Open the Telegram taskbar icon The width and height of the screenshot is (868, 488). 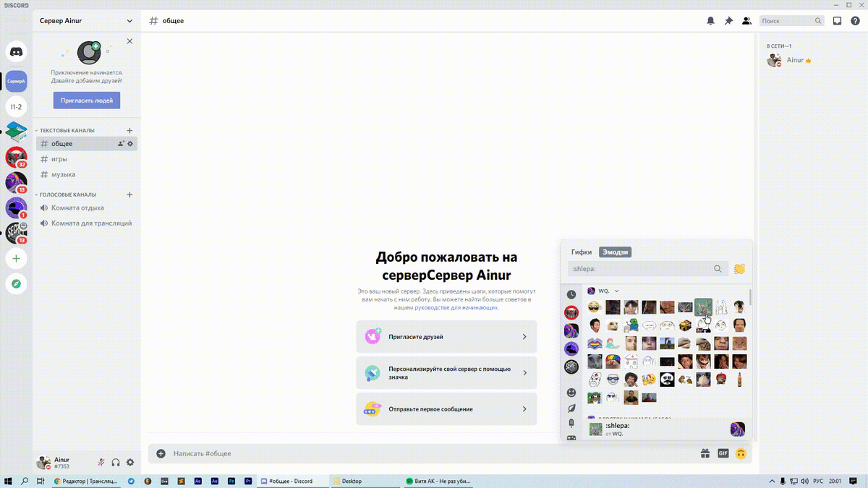tap(131, 481)
